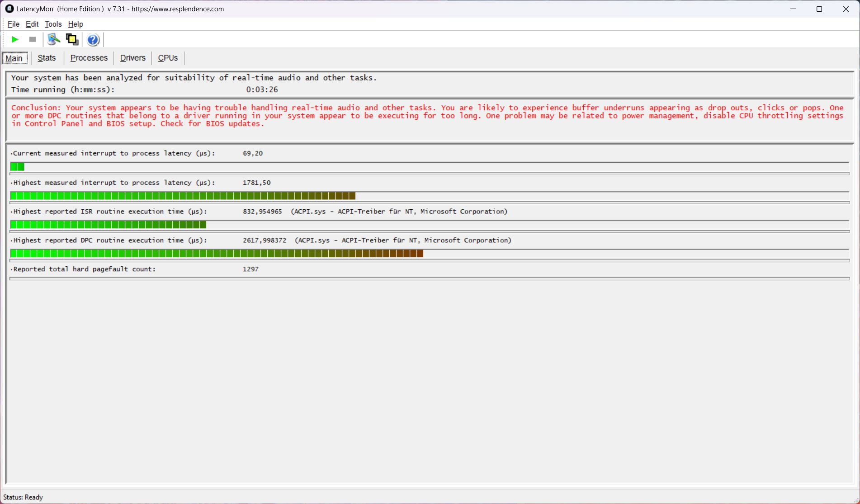This screenshot has width=860, height=504.
Task: Open the File menu
Action: pyautogui.click(x=13, y=24)
